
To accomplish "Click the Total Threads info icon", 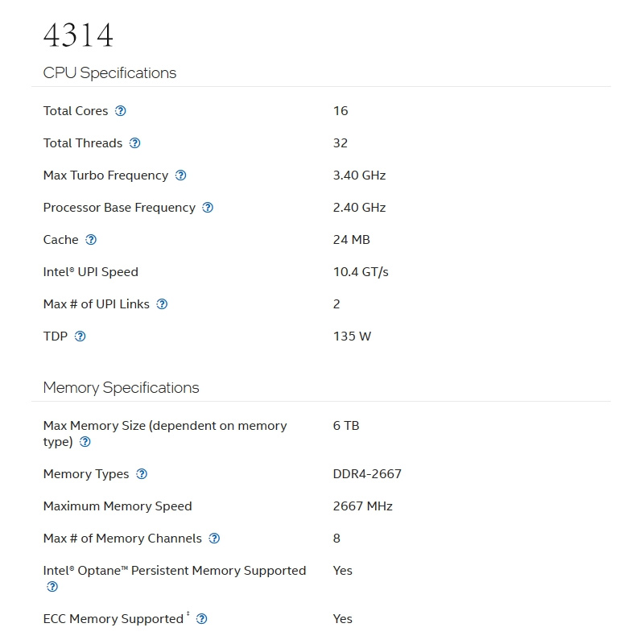I will (x=134, y=143).
